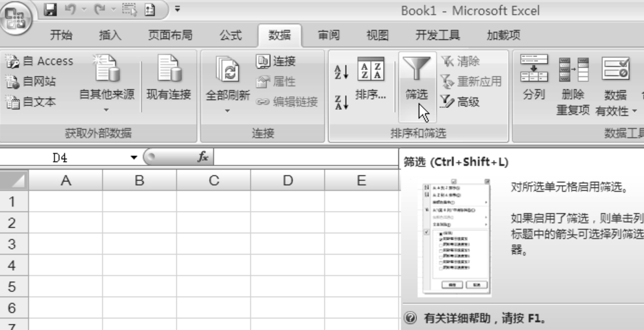Select row 5 header
The width and height of the screenshot is (644, 330).
(14, 286)
